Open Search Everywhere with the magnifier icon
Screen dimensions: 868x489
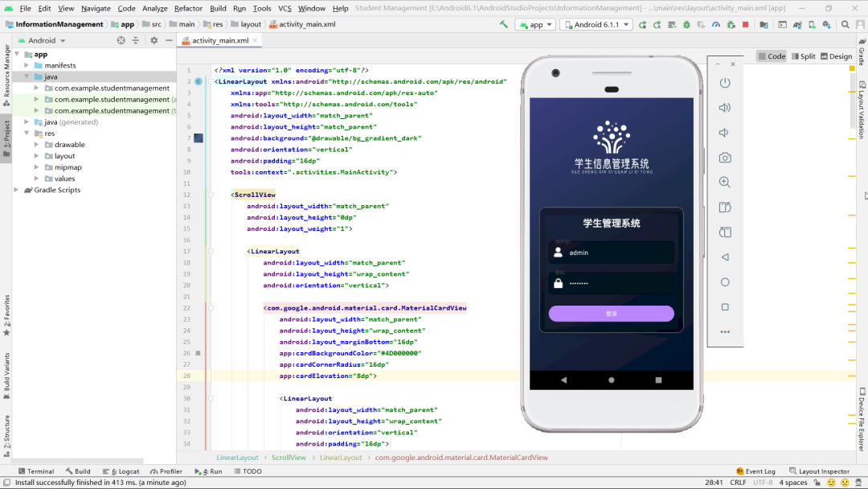(x=845, y=25)
